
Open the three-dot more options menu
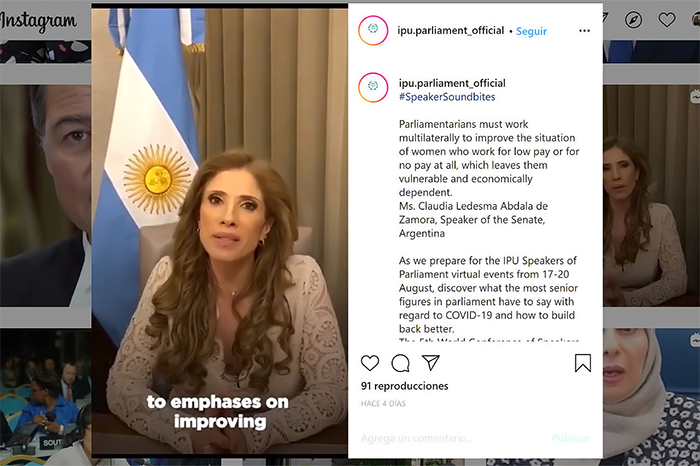coord(584,31)
